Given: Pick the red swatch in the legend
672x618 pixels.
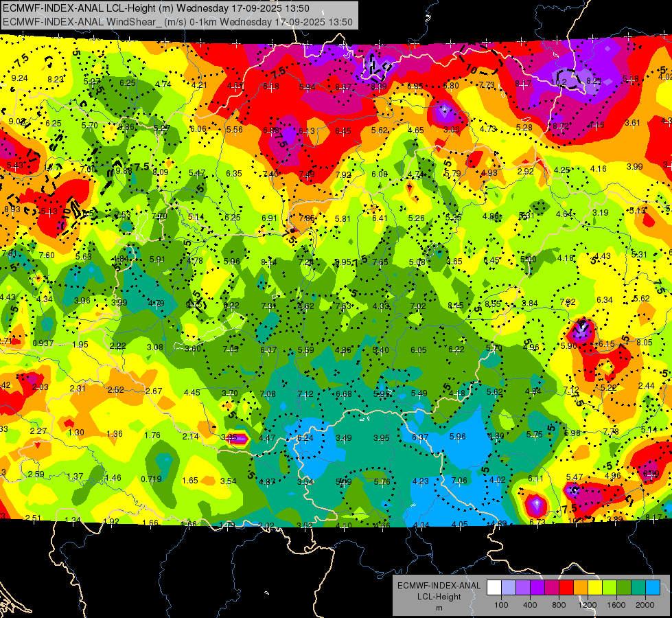Looking at the screenshot, I should (566, 588).
